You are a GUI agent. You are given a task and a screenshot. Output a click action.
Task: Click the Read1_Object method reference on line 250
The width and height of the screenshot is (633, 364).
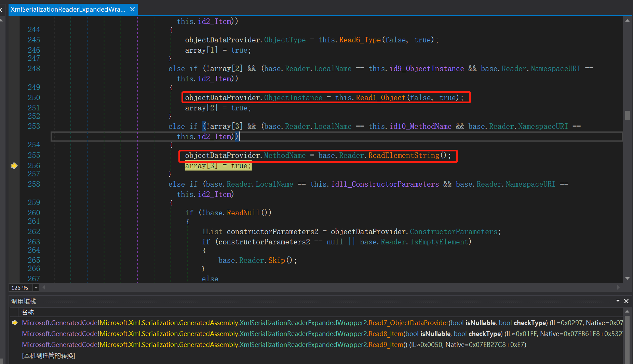(380, 98)
